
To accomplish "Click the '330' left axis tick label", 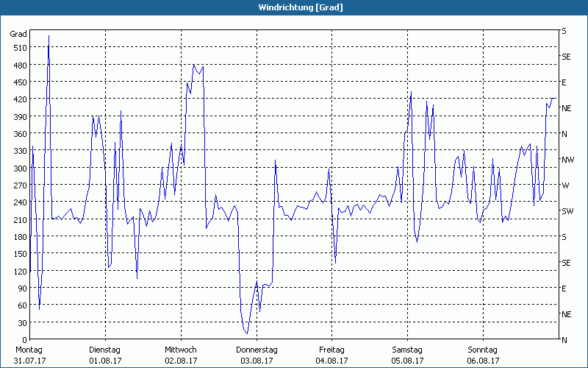I will 21,151.
